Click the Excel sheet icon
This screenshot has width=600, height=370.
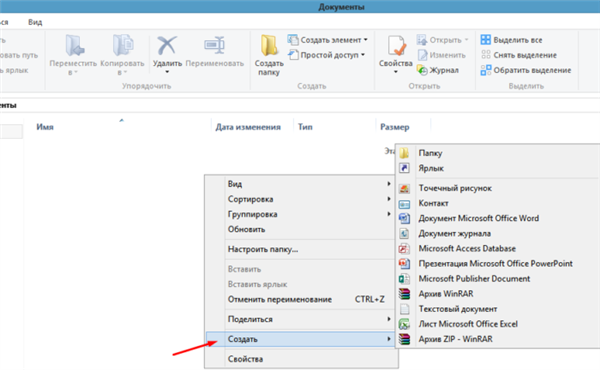pos(404,324)
